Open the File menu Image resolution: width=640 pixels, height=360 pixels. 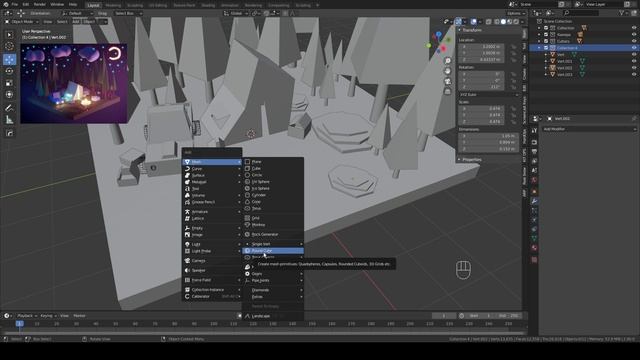coord(15,4)
